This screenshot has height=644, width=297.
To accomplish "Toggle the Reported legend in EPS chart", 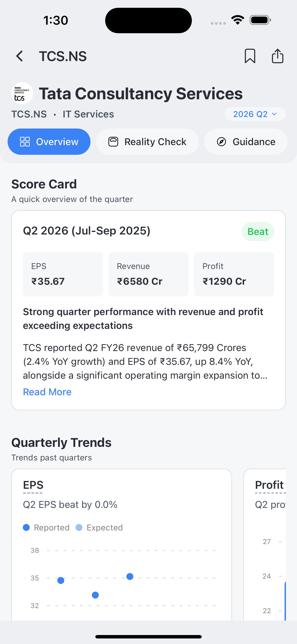I will click(x=46, y=527).
